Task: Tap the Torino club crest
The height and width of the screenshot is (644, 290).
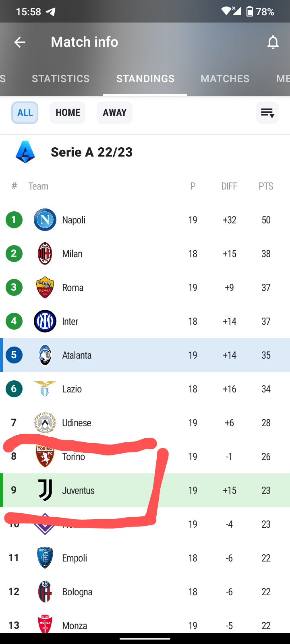Action: 45,456
